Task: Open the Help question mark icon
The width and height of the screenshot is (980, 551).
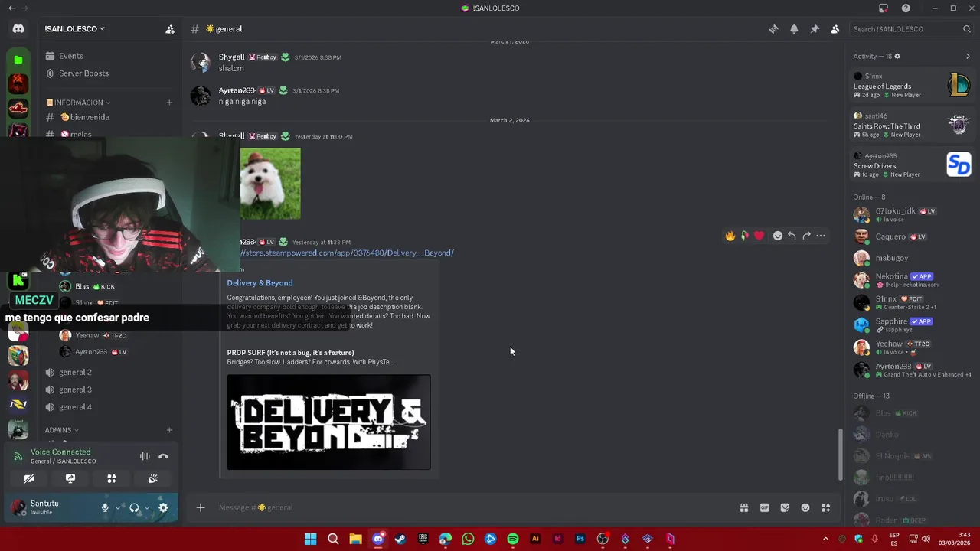Action: [x=906, y=8]
